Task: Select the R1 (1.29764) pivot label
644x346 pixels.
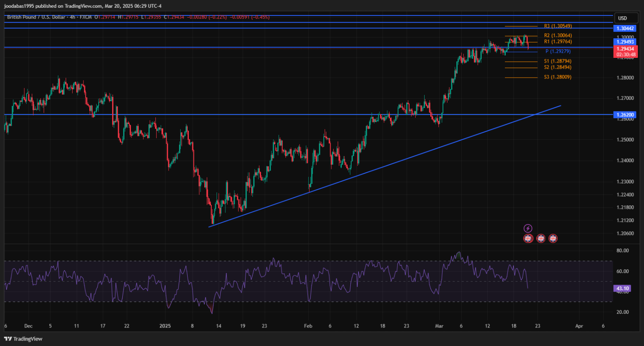Action: click(557, 42)
